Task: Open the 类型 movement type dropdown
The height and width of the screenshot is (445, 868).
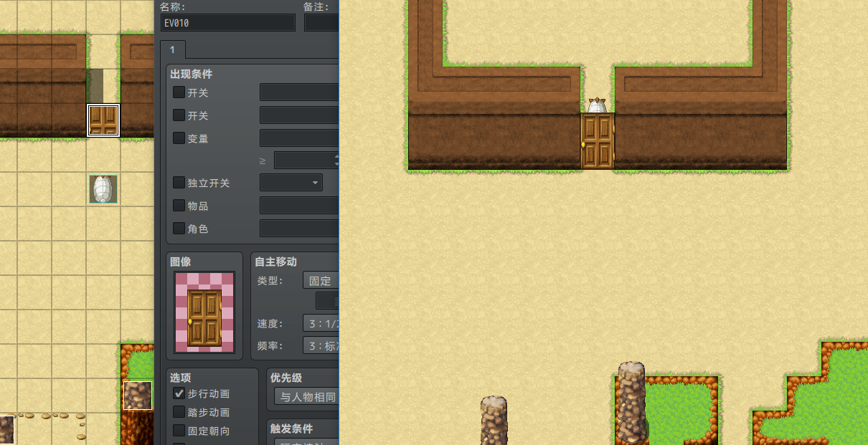Action: click(321, 281)
